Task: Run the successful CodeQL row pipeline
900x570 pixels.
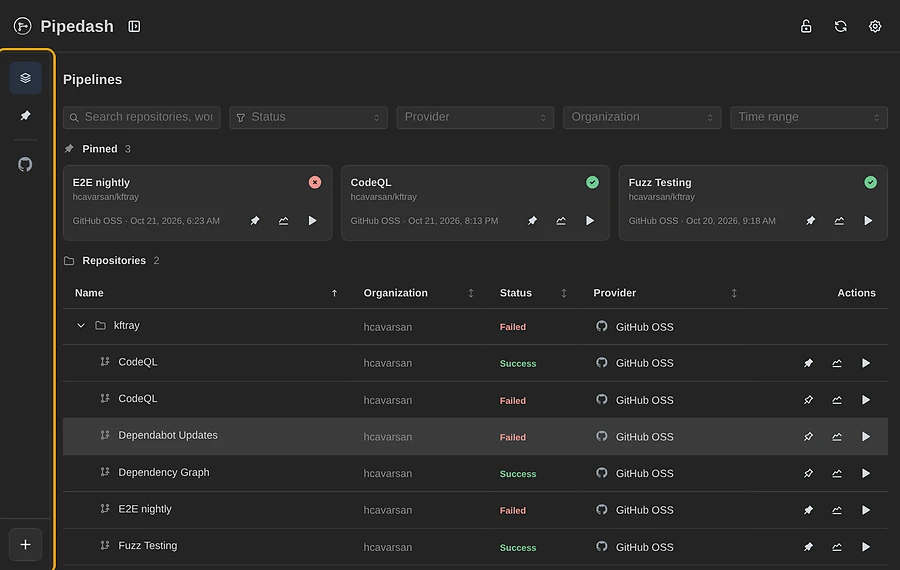Action: 866,363
